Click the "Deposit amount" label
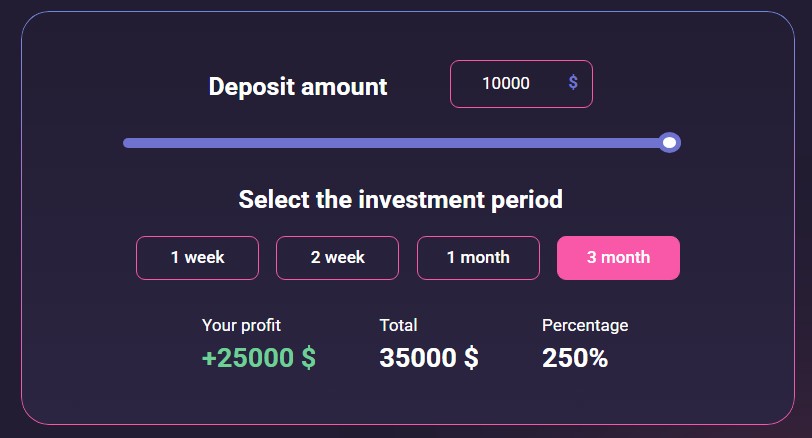 pyautogui.click(x=297, y=86)
